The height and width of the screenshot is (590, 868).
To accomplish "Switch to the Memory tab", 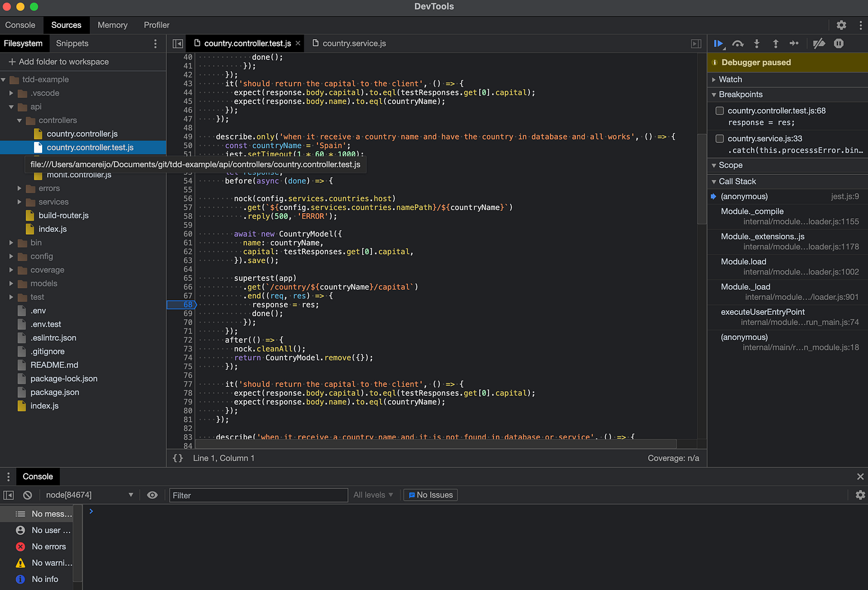I will coord(112,25).
